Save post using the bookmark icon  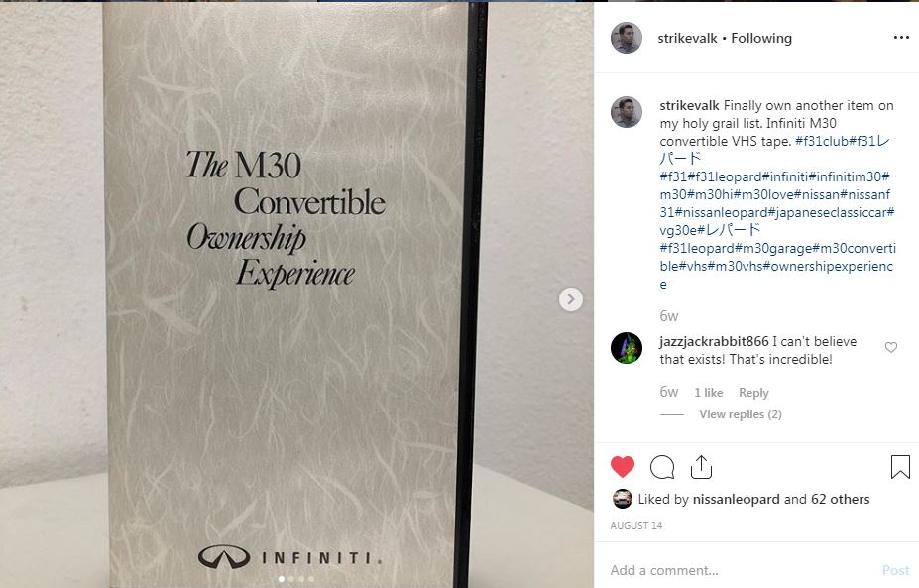[x=900, y=467]
